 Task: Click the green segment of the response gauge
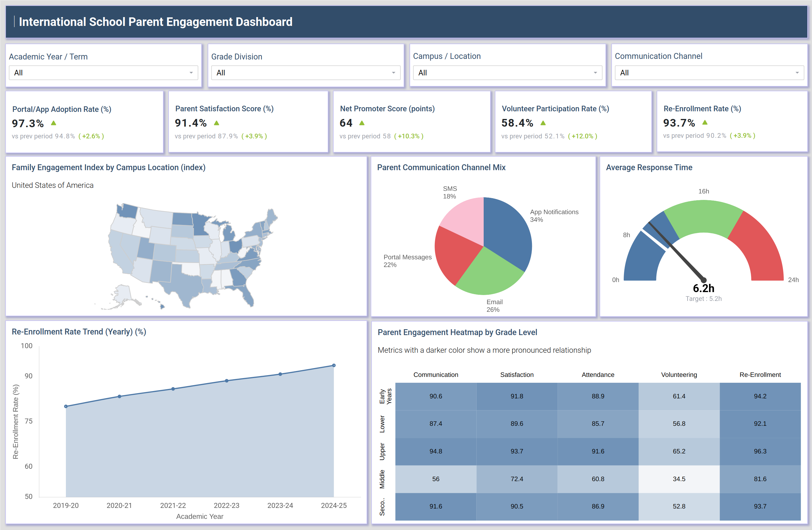tap(703, 217)
